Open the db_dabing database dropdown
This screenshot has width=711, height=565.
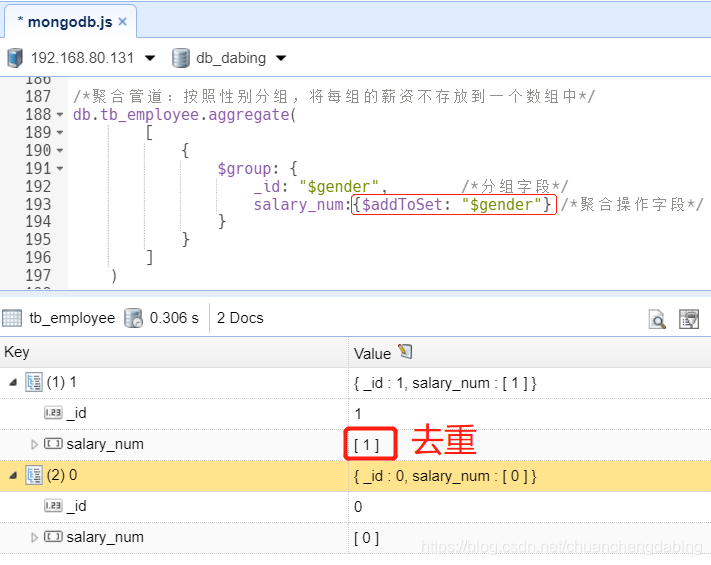281,58
